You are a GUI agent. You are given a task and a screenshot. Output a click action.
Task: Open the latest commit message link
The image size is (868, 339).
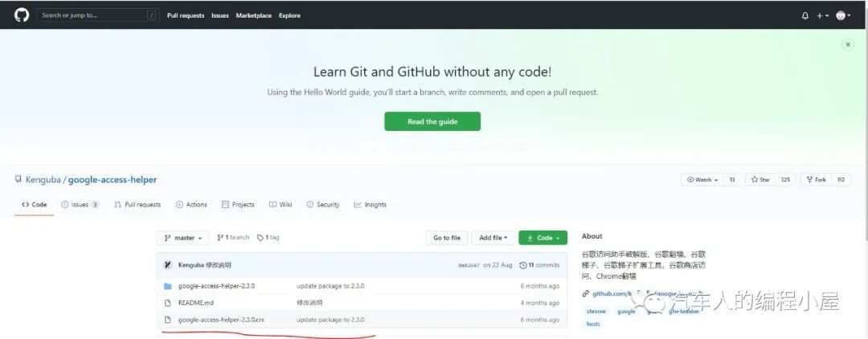(218, 265)
